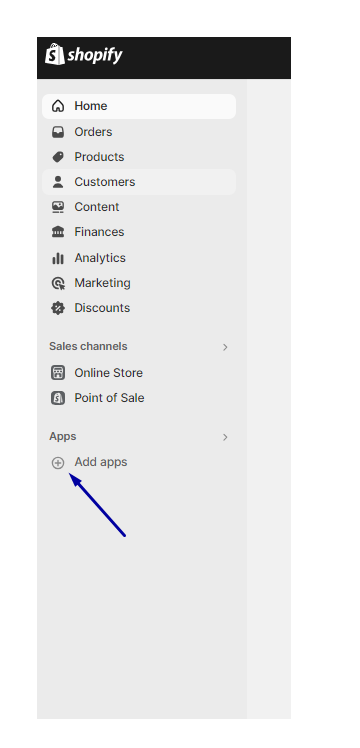Click the Add apps plus circle icon

point(58,463)
